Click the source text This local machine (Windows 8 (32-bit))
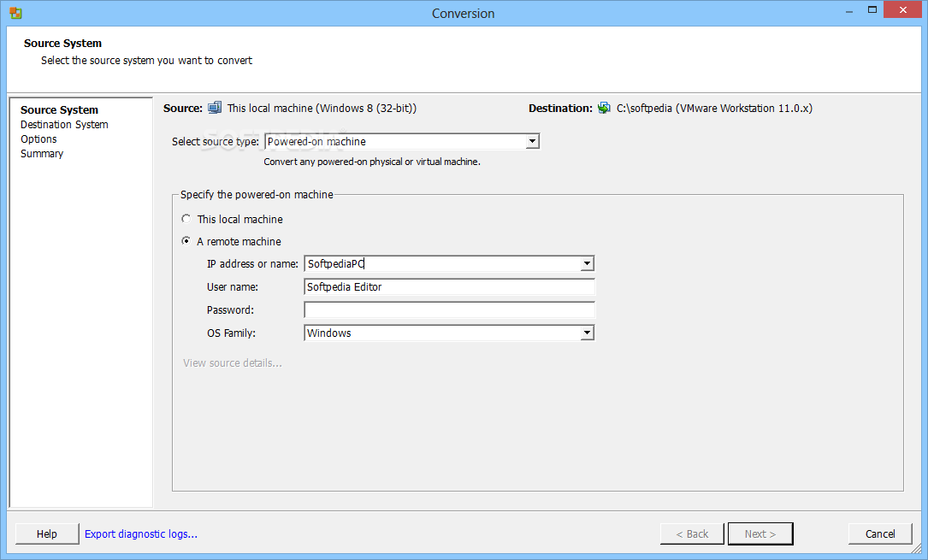The height and width of the screenshot is (560, 928). (x=322, y=109)
